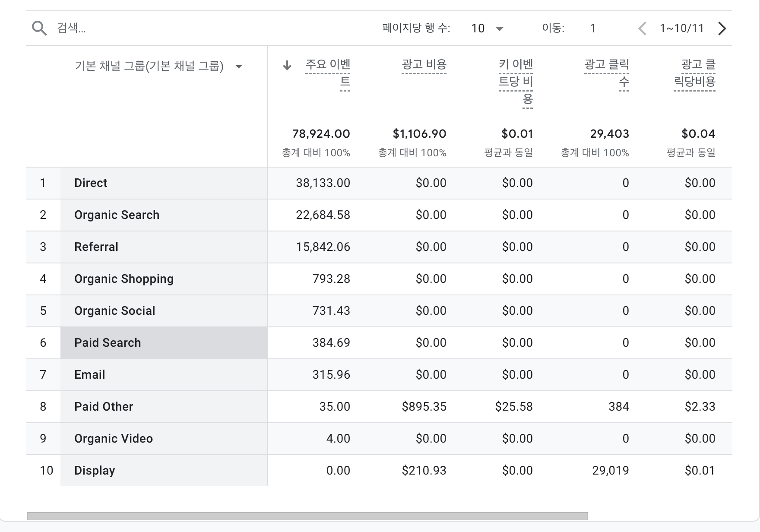This screenshot has height=532, width=760.
Task: Select the Direct channel row
Action: click(379, 183)
